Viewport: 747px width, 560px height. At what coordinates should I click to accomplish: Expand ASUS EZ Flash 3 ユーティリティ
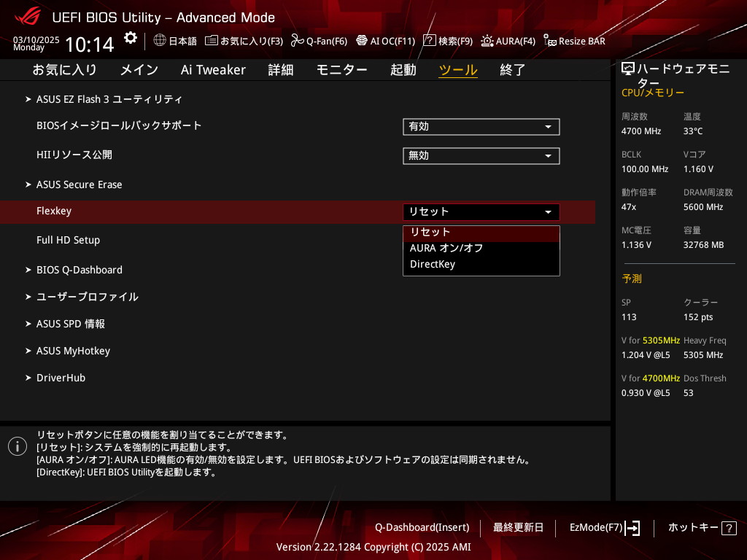109,99
